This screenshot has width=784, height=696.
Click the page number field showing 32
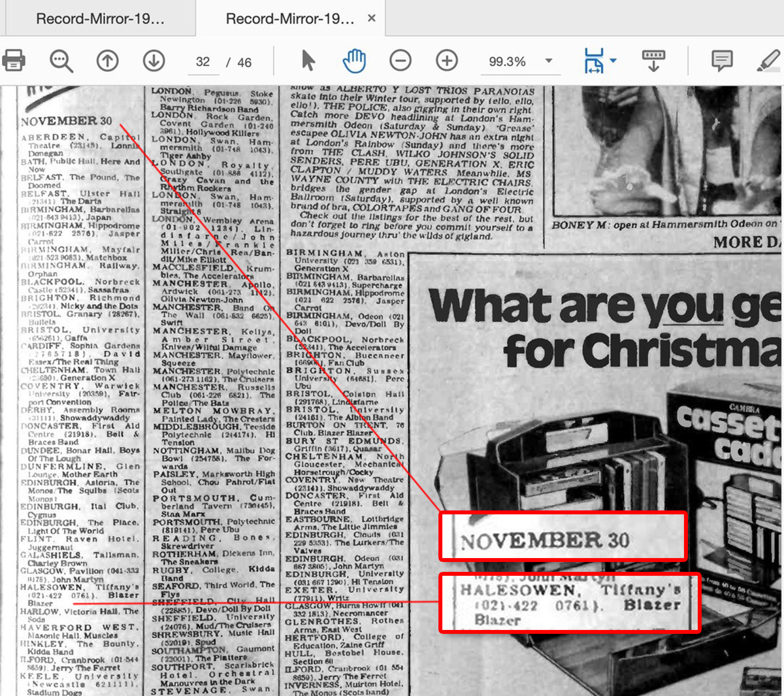click(x=203, y=62)
